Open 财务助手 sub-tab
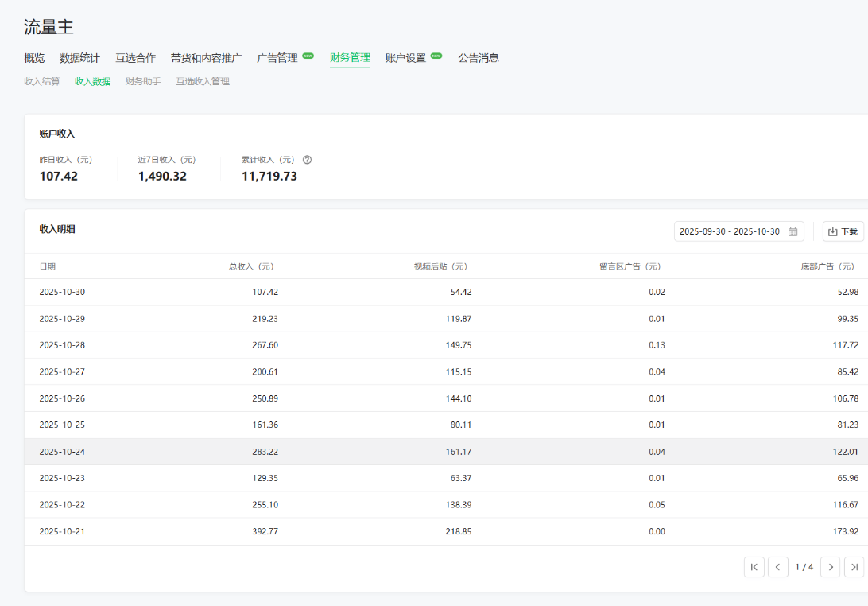This screenshot has height=606, width=868. tap(143, 81)
